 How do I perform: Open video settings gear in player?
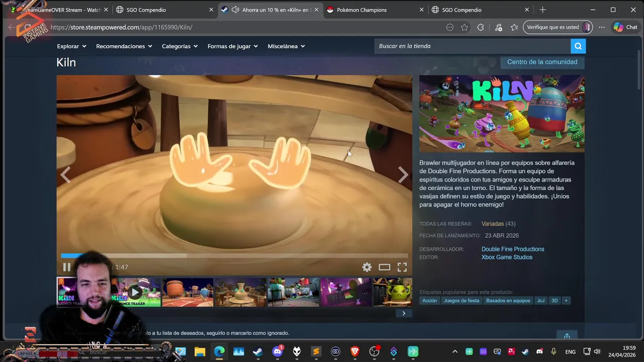pos(367,267)
